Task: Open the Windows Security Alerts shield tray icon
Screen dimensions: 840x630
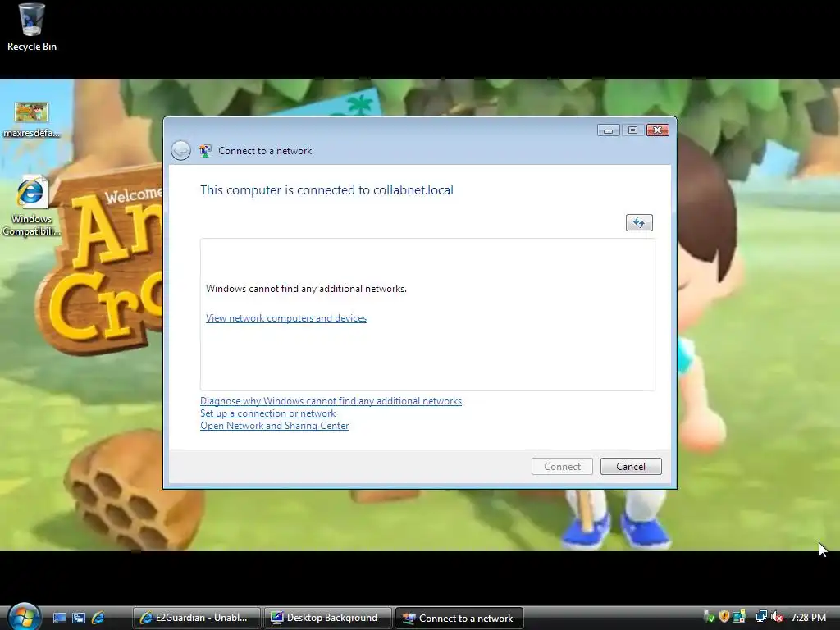Action: point(724,617)
